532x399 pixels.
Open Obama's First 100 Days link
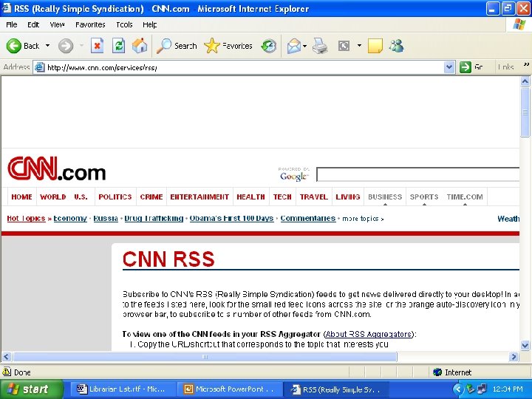232,218
